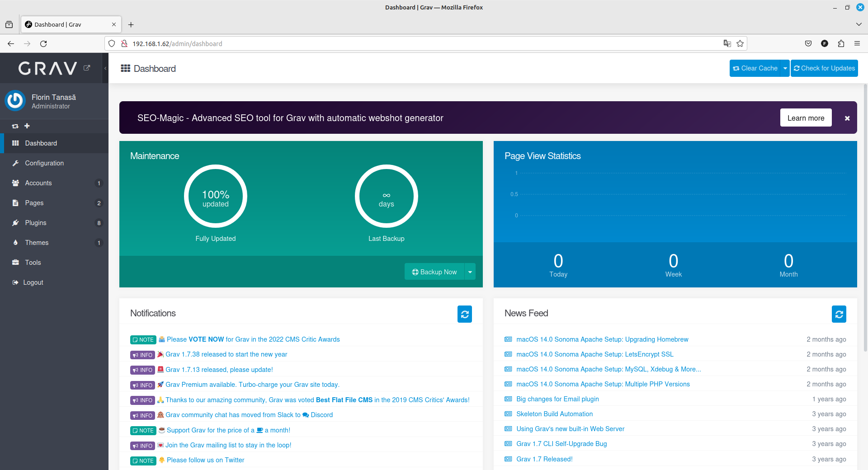Open Grav 1.7.13 released notification
Image resolution: width=868 pixels, height=470 pixels.
219,370
